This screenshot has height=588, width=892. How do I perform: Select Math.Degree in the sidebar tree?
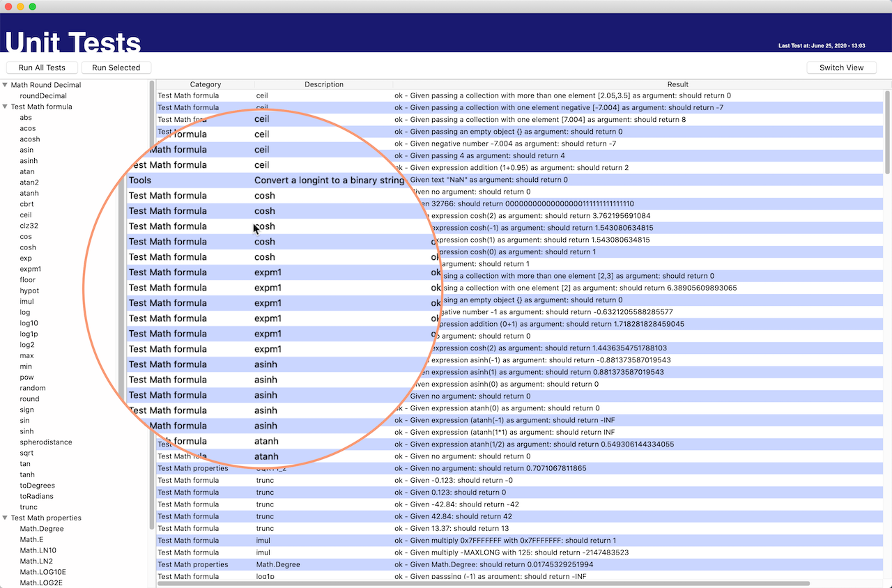[x=42, y=529]
